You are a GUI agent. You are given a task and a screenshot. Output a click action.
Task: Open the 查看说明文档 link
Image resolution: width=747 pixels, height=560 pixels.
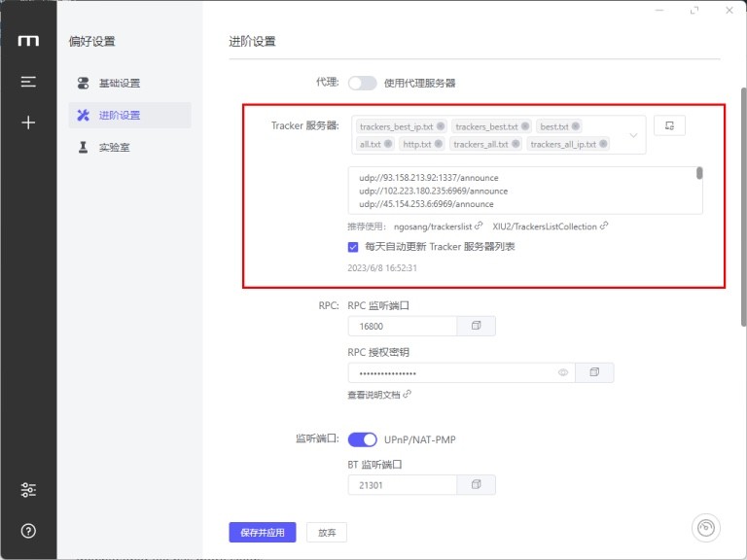point(379,395)
